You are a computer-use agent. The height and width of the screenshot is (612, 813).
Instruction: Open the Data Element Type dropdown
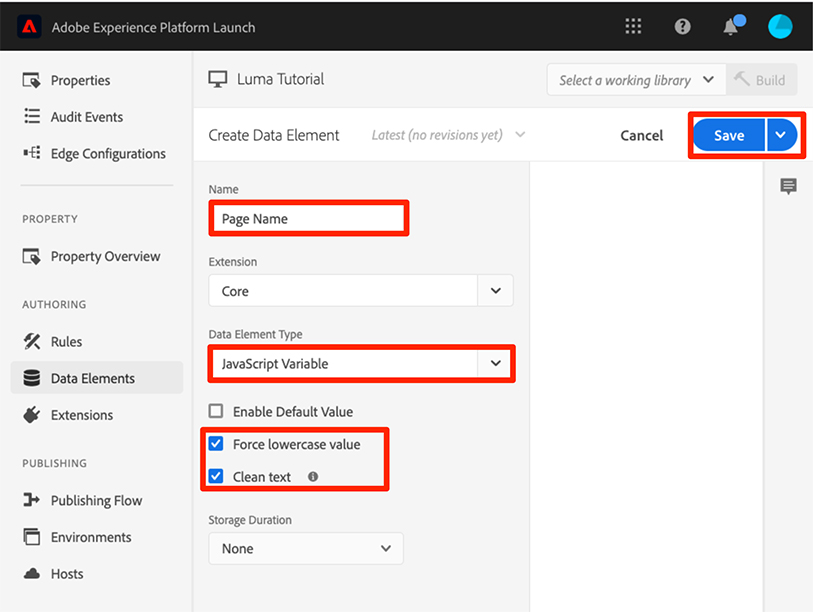coord(361,364)
